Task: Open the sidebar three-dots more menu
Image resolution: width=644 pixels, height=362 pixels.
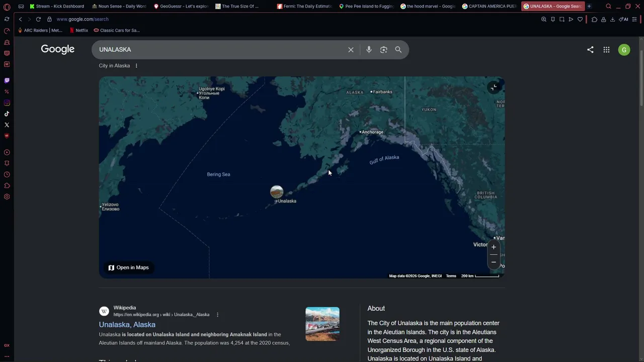Action: tap(7, 356)
